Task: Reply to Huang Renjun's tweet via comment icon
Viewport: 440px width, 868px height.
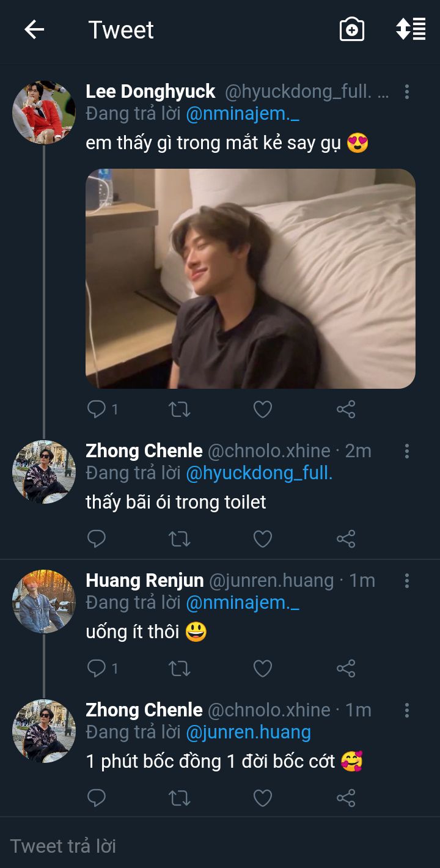Action: [x=97, y=668]
